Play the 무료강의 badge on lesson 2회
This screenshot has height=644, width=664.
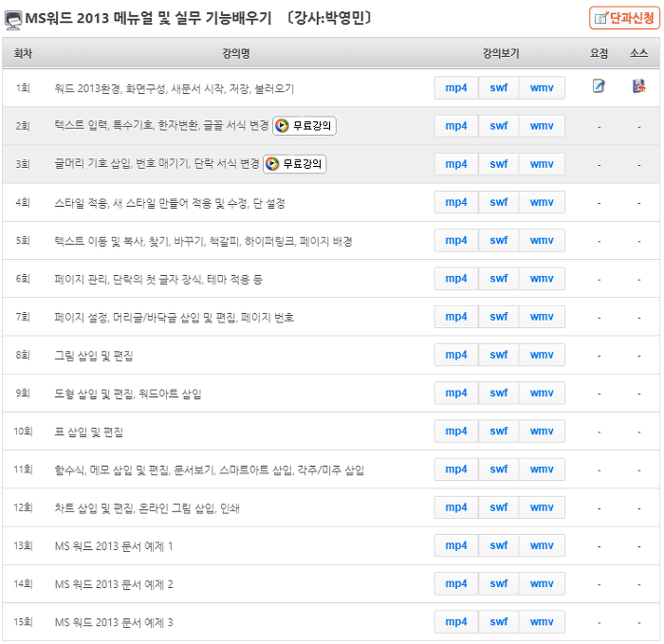click(x=304, y=126)
